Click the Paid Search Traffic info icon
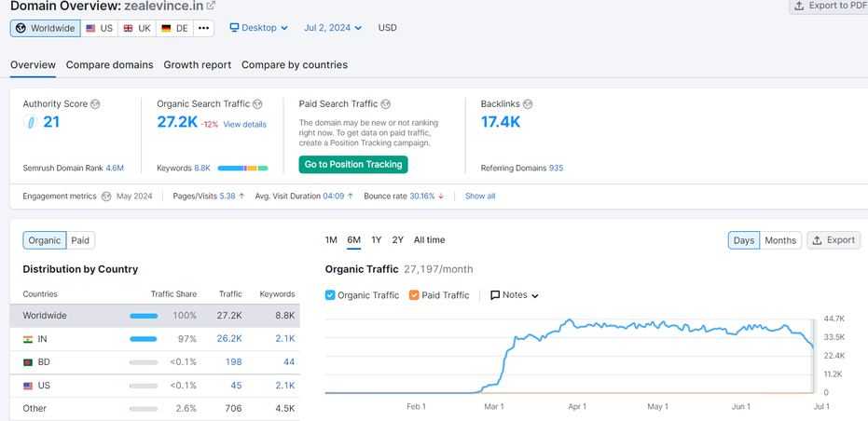Screen dimensions: 868x421 (x=386, y=104)
